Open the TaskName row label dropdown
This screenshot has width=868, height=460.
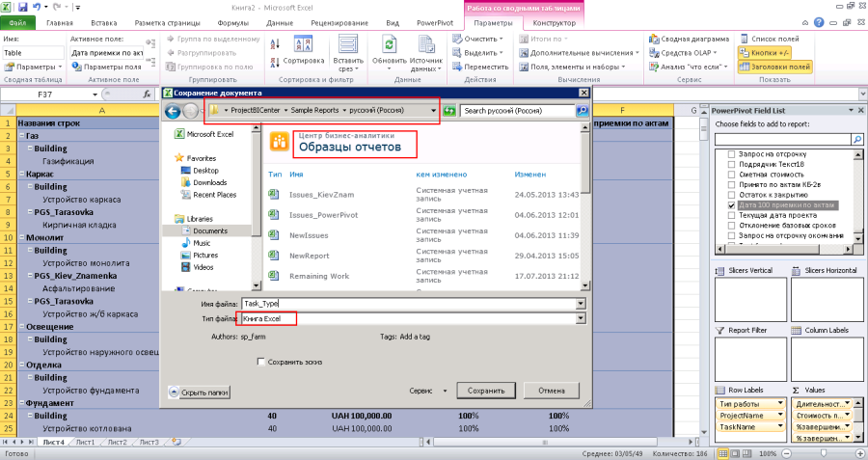click(x=780, y=427)
